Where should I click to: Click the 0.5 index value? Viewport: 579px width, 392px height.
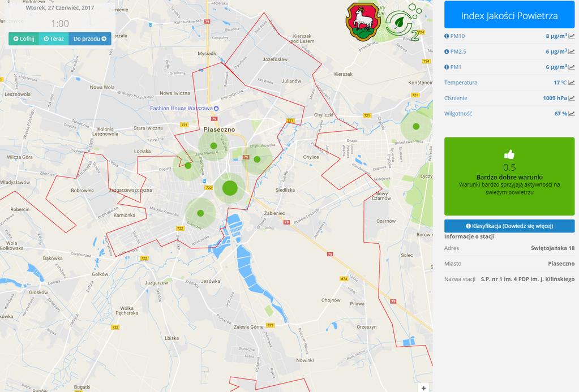509,167
